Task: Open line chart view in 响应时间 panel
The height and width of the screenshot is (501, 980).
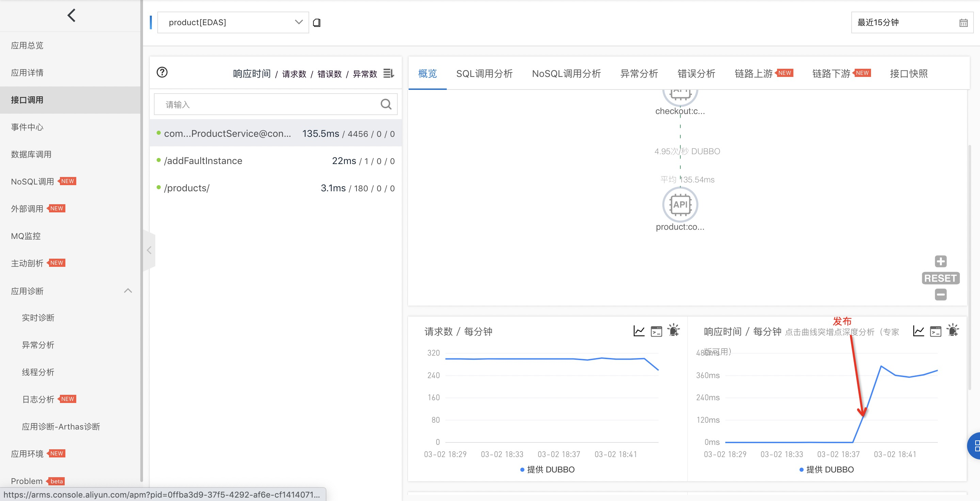Action: click(x=918, y=331)
